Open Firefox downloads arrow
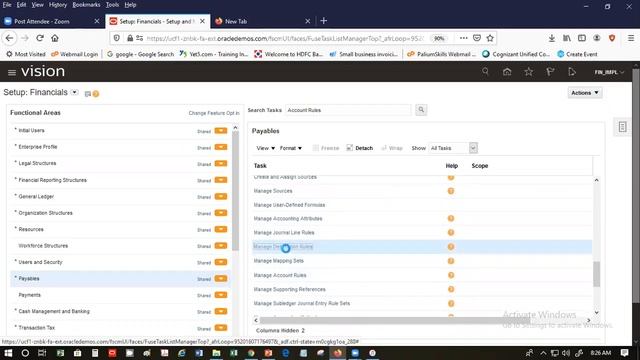The image size is (640, 360). click(551, 38)
